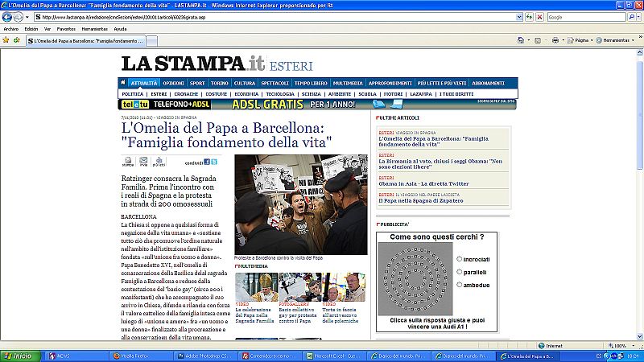The height and width of the screenshot is (362, 644).
Task: Select the SPORT navigation tab
Action: point(197,83)
